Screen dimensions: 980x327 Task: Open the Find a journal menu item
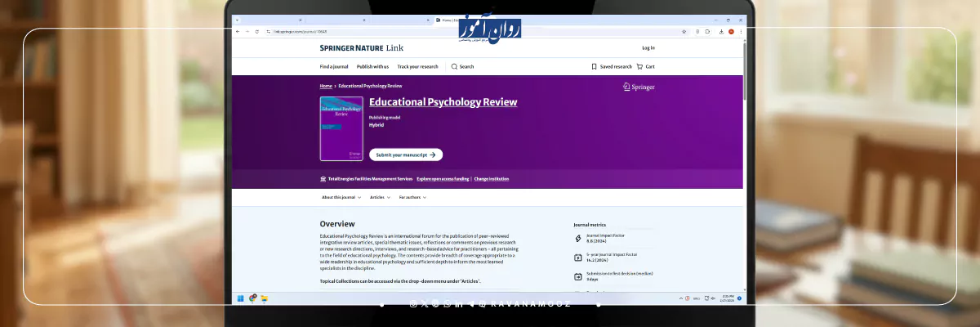(x=334, y=66)
